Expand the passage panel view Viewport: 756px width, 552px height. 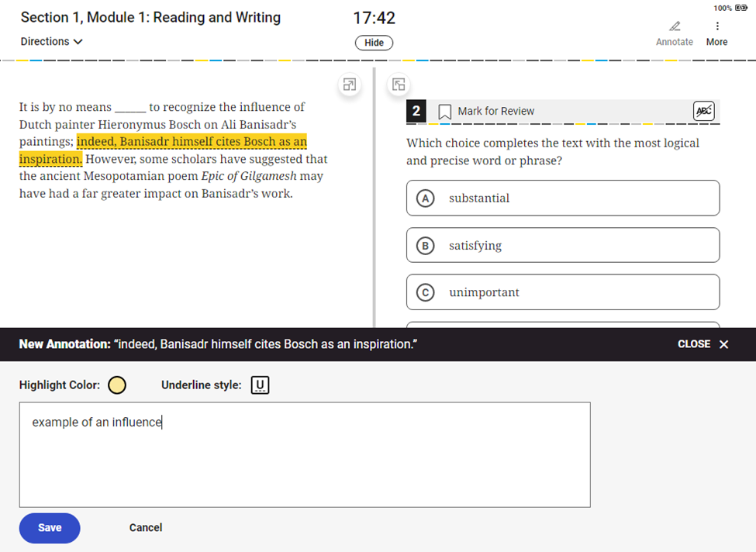pos(349,85)
